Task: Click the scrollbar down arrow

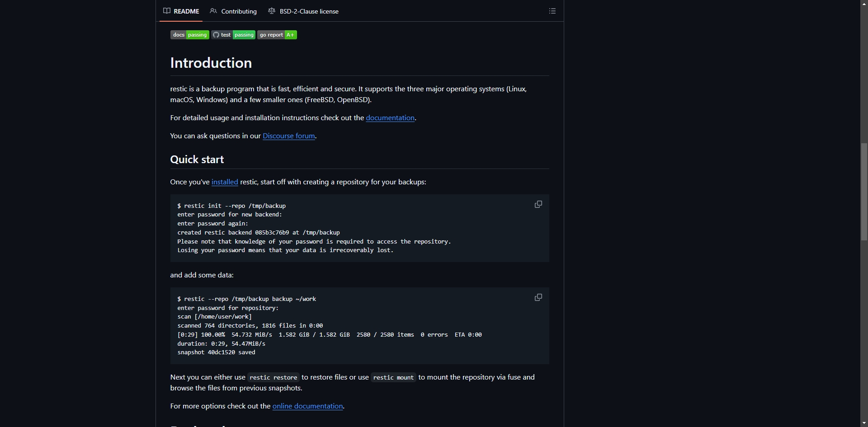Action: [x=864, y=423]
